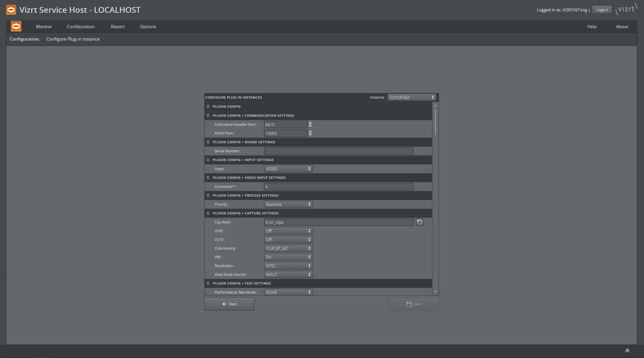Collapse the Input Settings section
This screenshot has width=644, height=358.
click(208, 160)
